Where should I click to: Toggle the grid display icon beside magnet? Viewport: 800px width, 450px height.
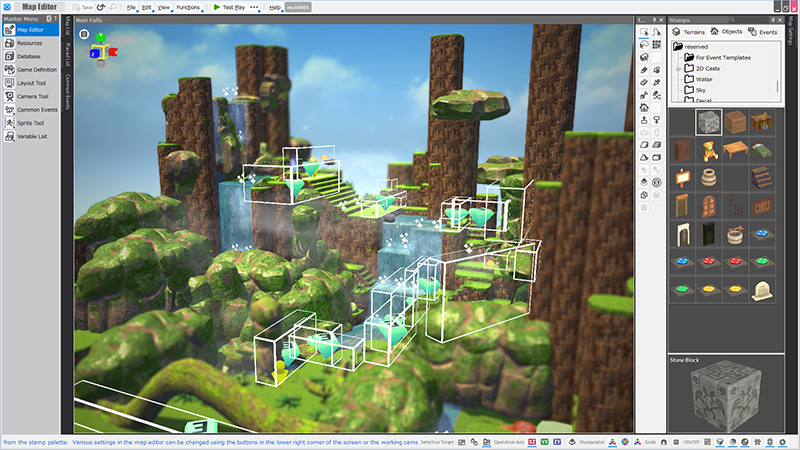pyautogui.click(x=676, y=442)
